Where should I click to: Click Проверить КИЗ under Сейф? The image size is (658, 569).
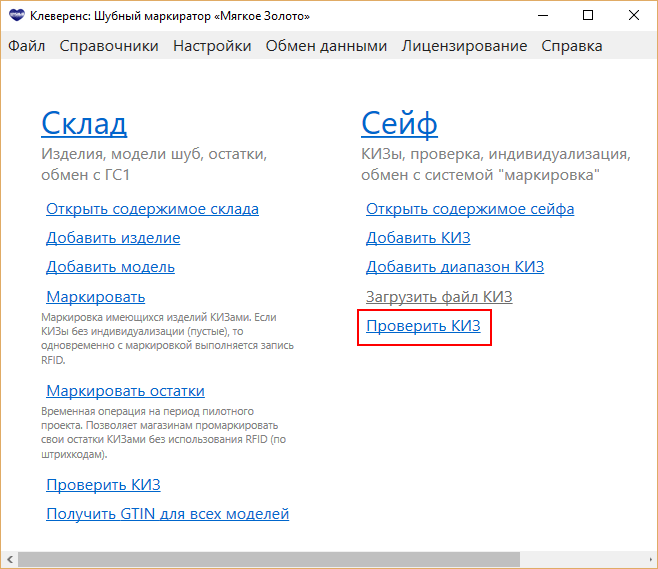[423, 326]
